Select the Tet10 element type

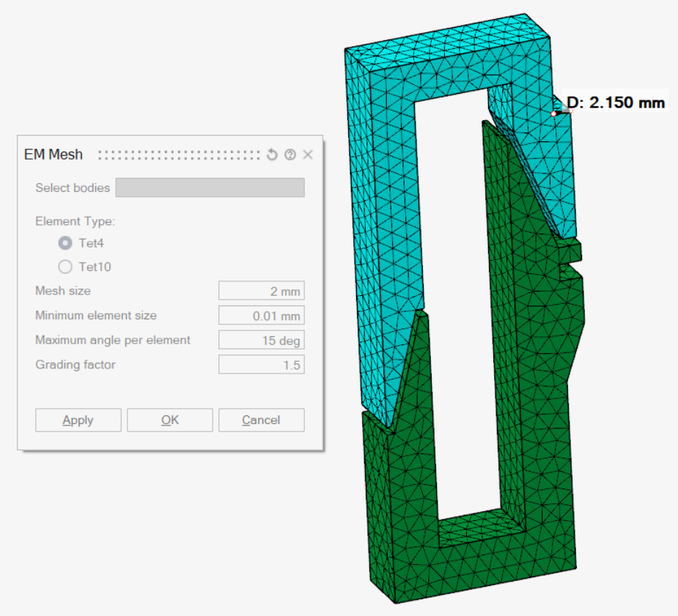point(65,267)
